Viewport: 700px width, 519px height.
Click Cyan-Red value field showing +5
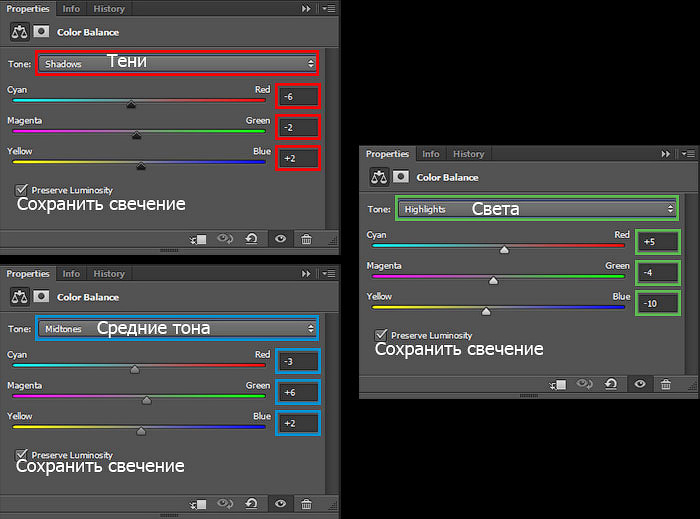coord(658,242)
